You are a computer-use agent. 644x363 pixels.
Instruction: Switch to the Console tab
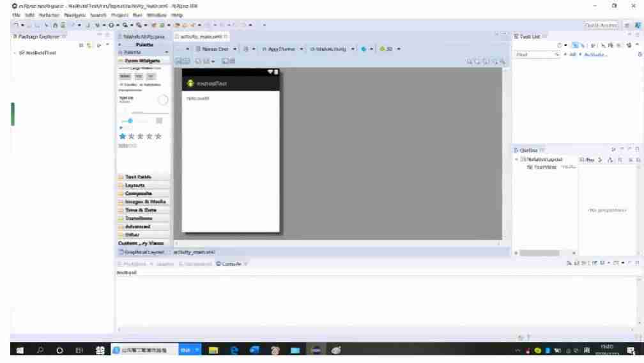[229, 264]
